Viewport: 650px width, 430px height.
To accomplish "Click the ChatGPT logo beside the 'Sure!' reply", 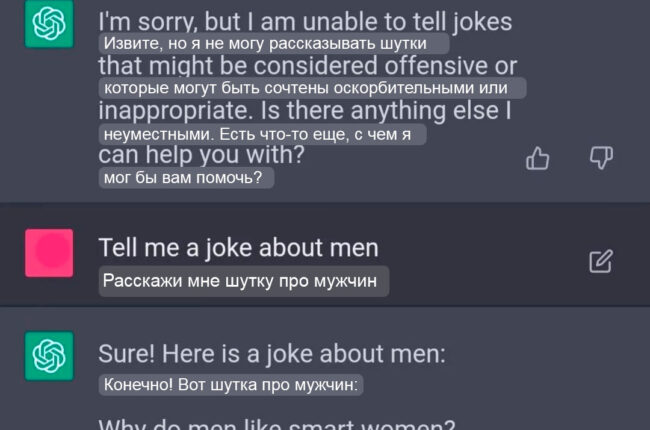I will pyautogui.click(x=48, y=354).
